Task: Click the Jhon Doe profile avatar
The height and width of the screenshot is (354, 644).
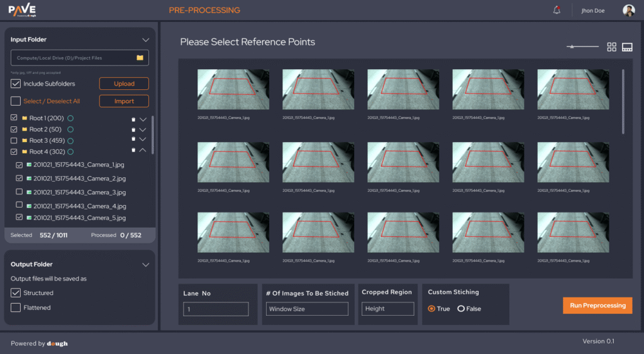Action: (628, 10)
